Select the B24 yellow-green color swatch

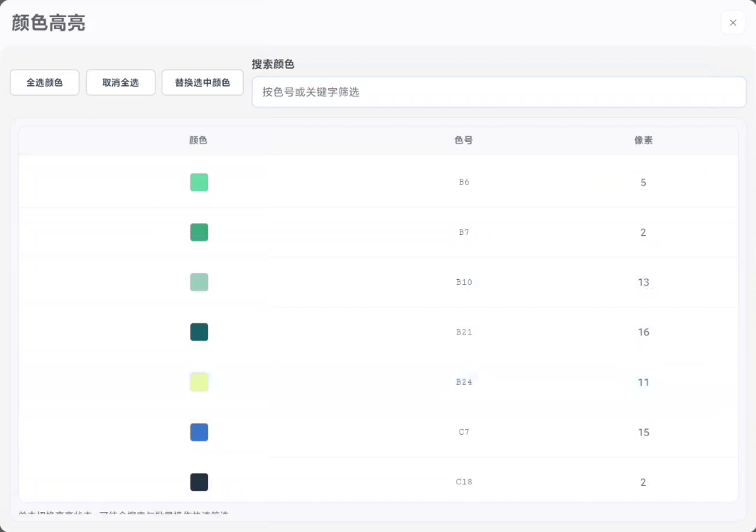point(199,382)
